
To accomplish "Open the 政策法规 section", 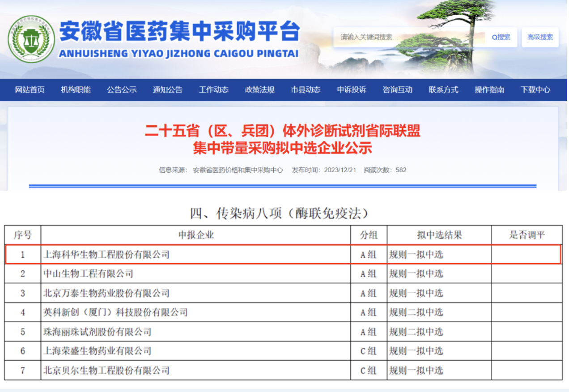I will [x=259, y=89].
